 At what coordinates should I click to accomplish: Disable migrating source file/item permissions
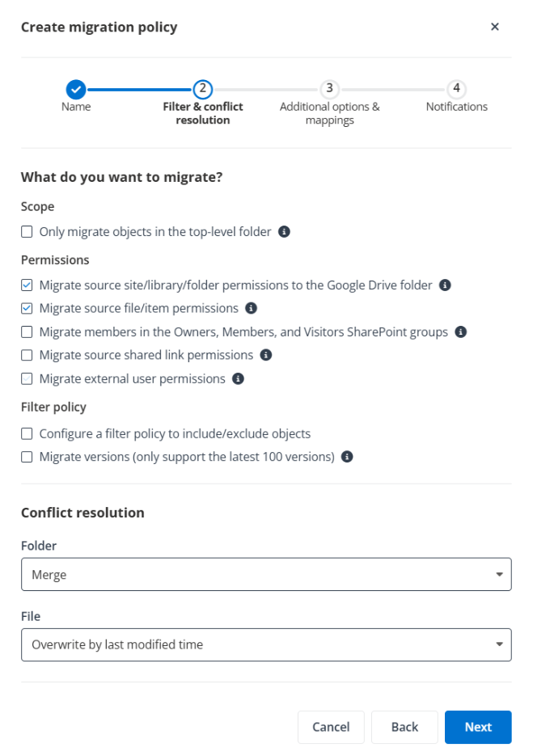click(26, 308)
